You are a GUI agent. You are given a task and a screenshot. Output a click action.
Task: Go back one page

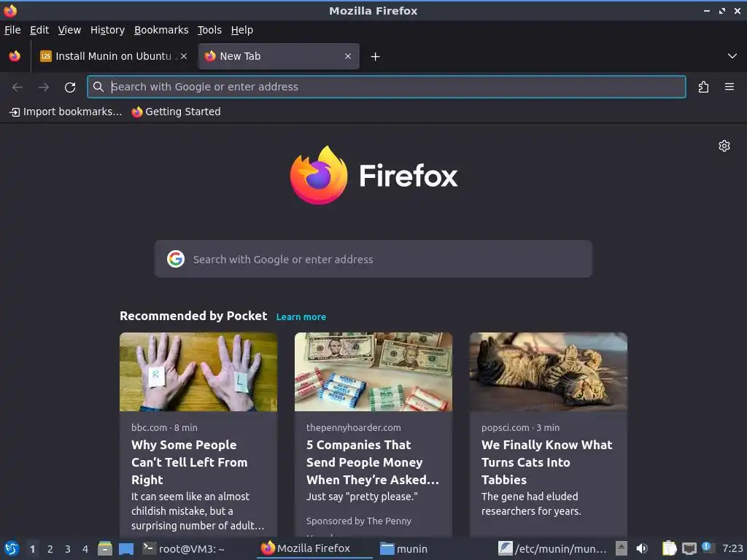pyautogui.click(x=18, y=87)
